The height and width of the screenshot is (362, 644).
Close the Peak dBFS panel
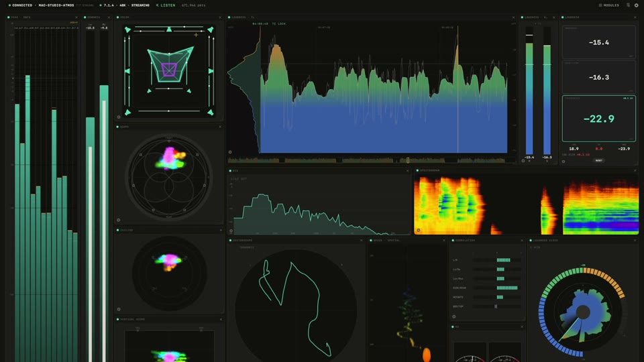coord(76,17)
